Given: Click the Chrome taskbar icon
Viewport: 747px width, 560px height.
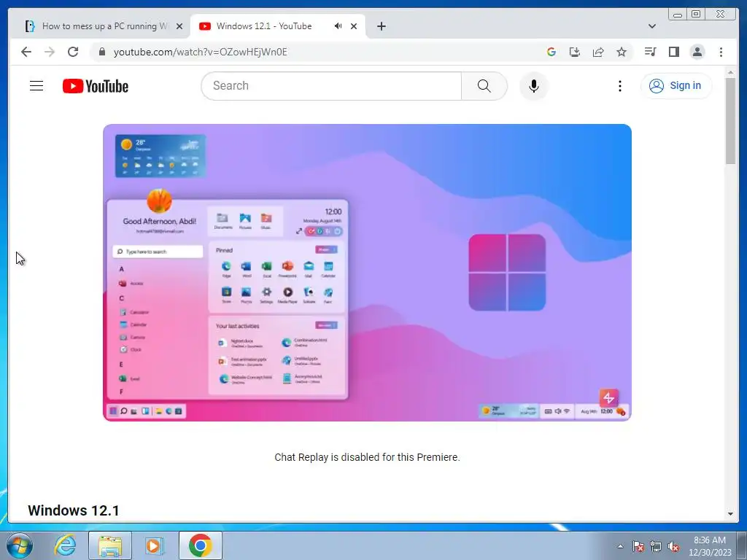Looking at the screenshot, I should pyautogui.click(x=200, y=545).
